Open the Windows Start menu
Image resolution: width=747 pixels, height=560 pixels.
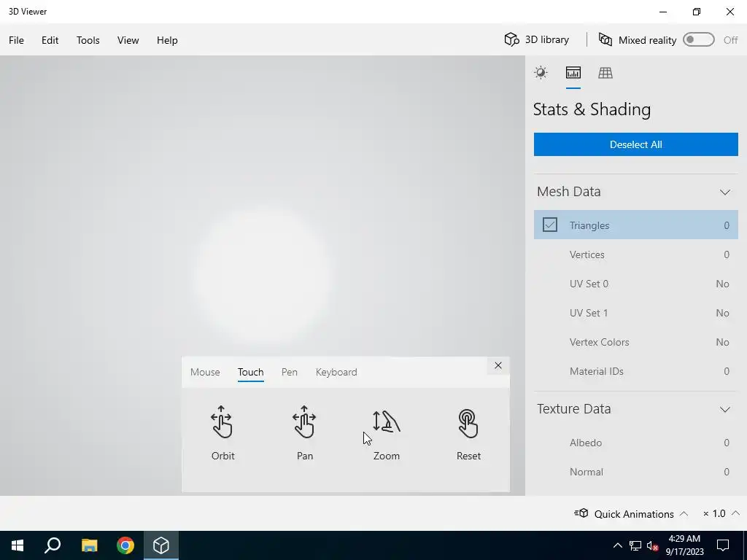tap(18, 545)
